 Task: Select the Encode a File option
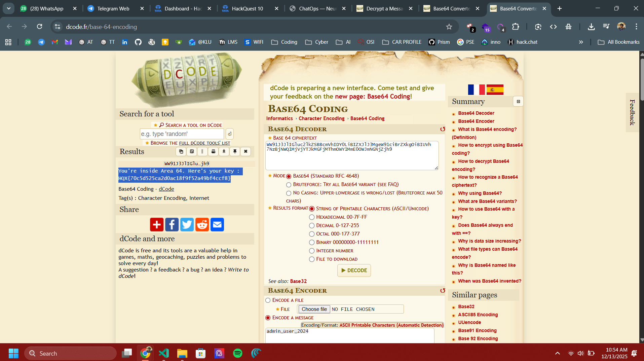point(268,300)
